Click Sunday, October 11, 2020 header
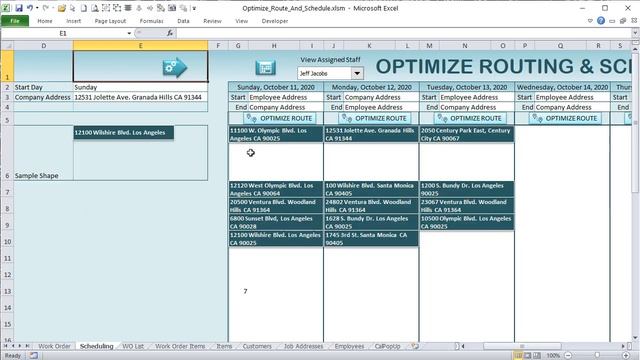The image size is (640, 360). (x=276, y=87)
